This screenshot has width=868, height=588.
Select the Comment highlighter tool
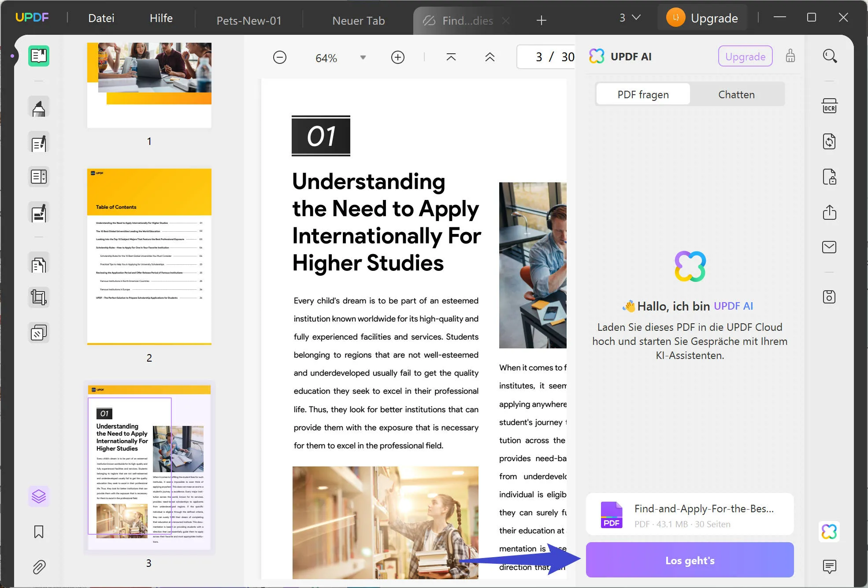[39, 107]
